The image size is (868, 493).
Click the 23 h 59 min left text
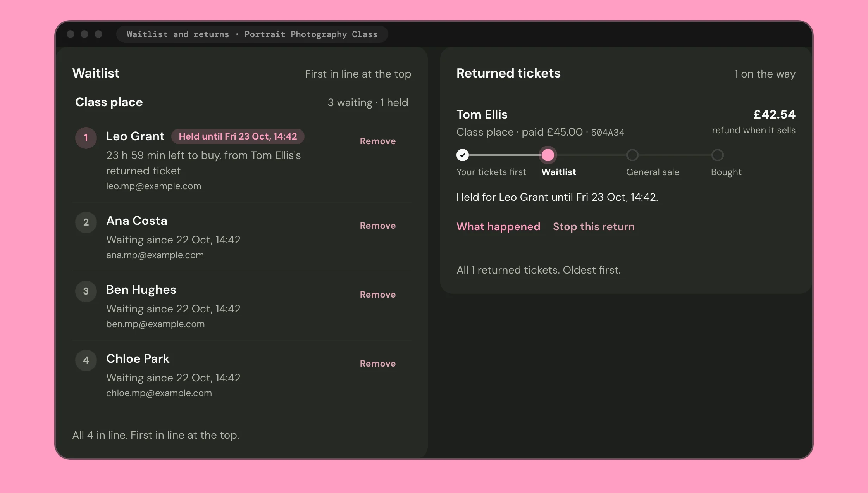tap(203, 163)
